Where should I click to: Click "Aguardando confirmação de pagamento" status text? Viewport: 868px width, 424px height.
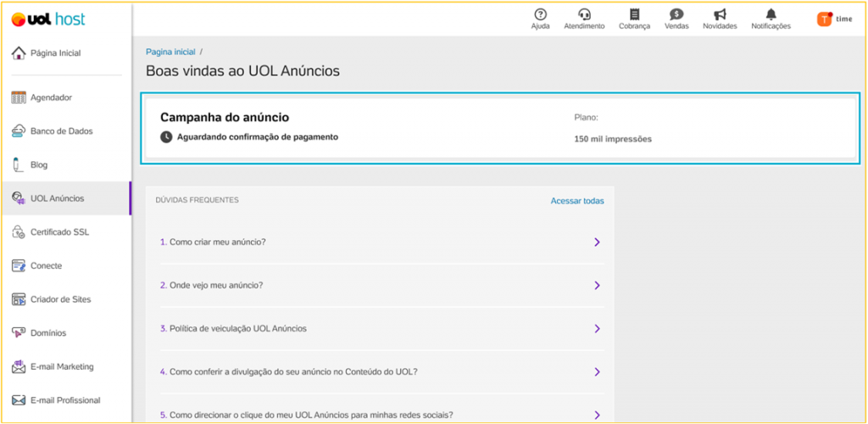click(x=258, y=137)
